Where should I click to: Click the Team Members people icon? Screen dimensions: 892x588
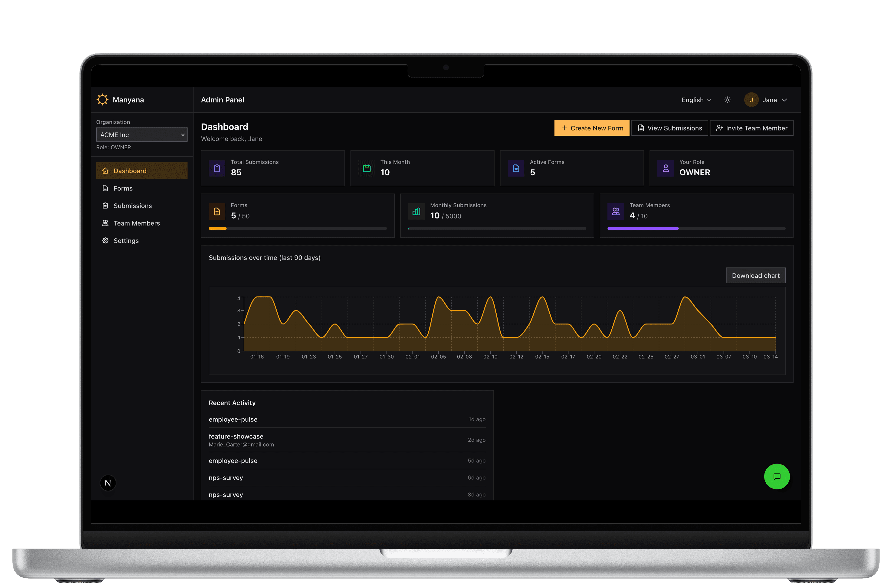106,223
